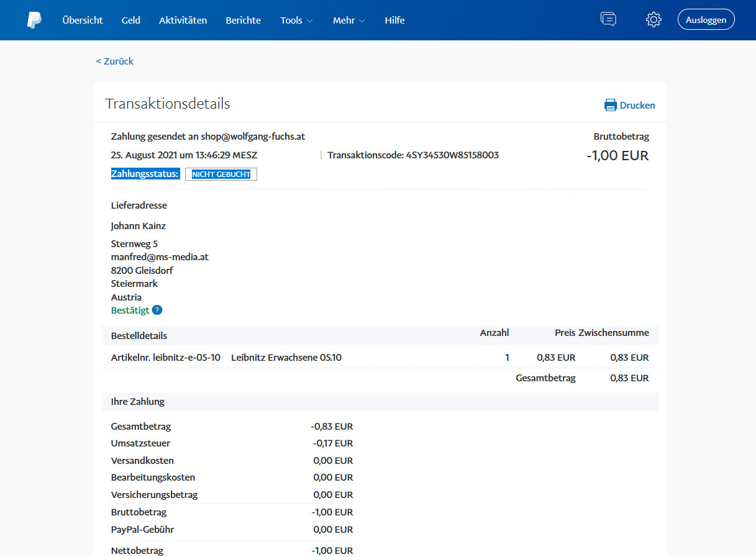Open the messages chat icon

coord(608,20)
